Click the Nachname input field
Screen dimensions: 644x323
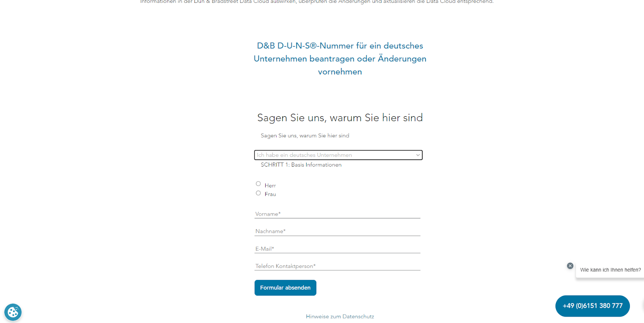(x=337, y=231)
